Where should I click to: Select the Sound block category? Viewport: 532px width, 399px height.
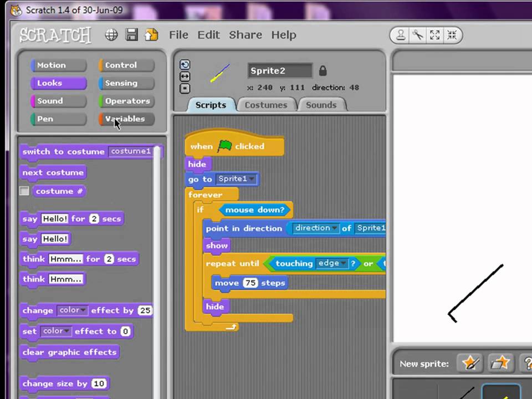58,101
